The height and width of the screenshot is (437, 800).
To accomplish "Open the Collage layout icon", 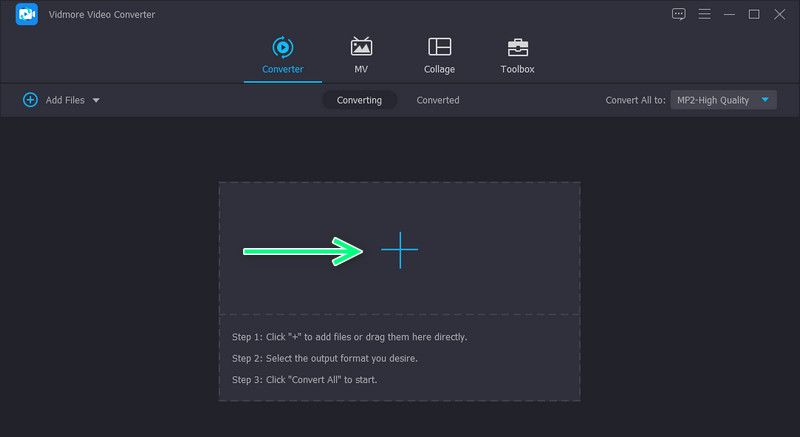I will [x=439, y=46].
